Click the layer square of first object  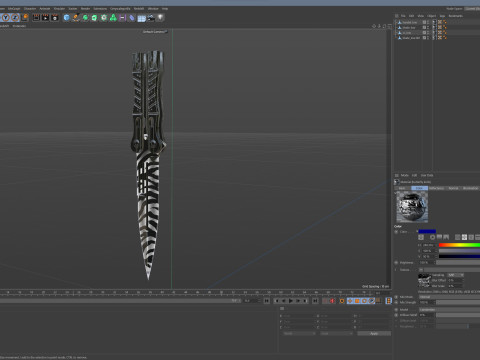pyautogui.click(x=424, y=22)
